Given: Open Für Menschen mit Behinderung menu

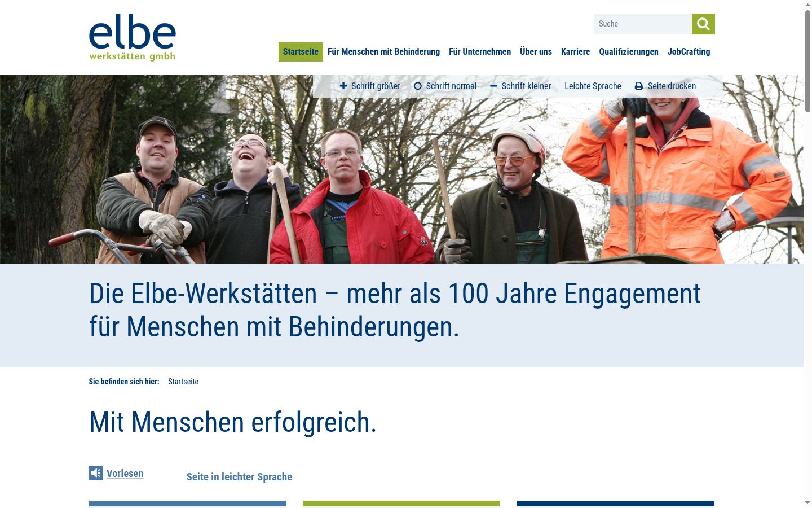Looking at the screenshot, I should (383, 52).
